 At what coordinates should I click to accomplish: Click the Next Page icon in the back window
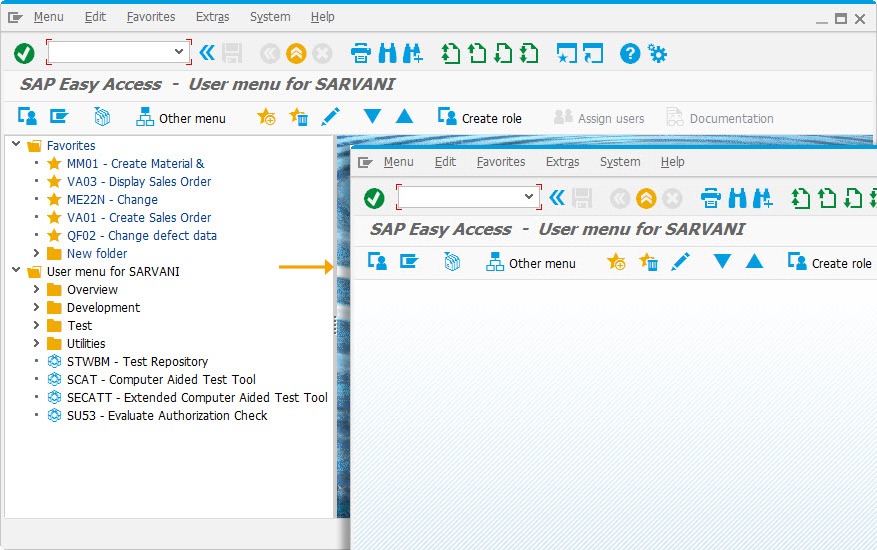point(503,54)
